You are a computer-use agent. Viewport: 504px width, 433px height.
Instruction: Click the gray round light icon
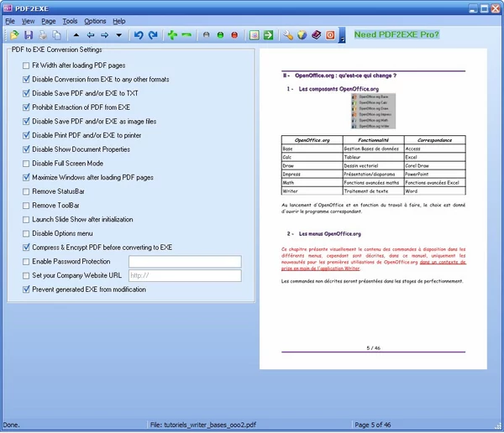(207, 34)
